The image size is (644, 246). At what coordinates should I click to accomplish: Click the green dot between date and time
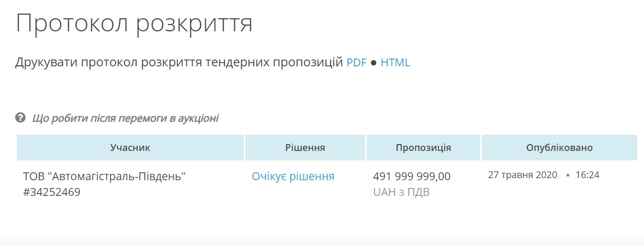[x=568, y=175]
